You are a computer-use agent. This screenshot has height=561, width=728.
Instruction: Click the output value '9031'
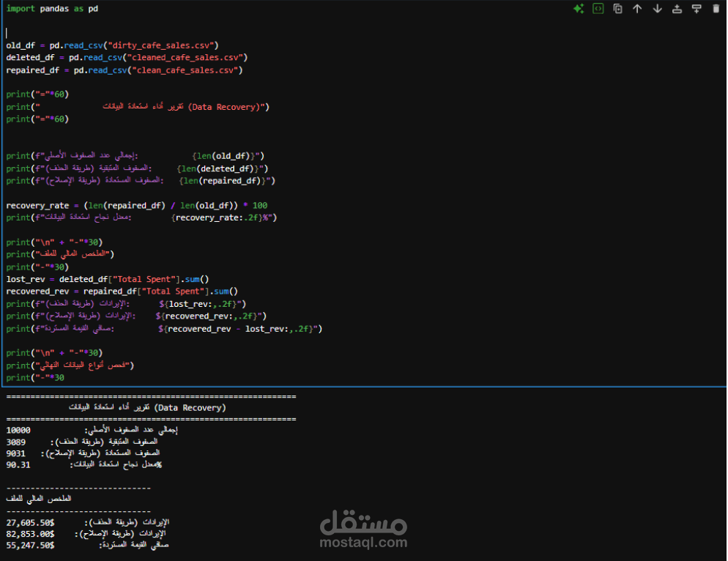(16, 453)
